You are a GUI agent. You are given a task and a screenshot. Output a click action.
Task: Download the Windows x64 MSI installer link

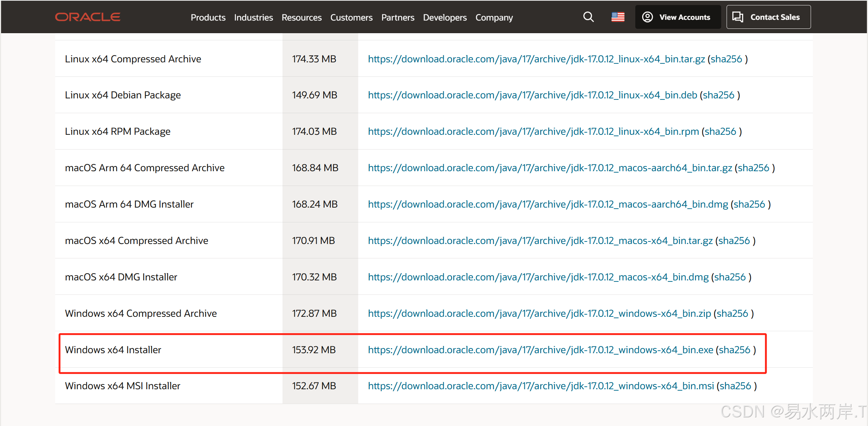[x=541, y=386]
